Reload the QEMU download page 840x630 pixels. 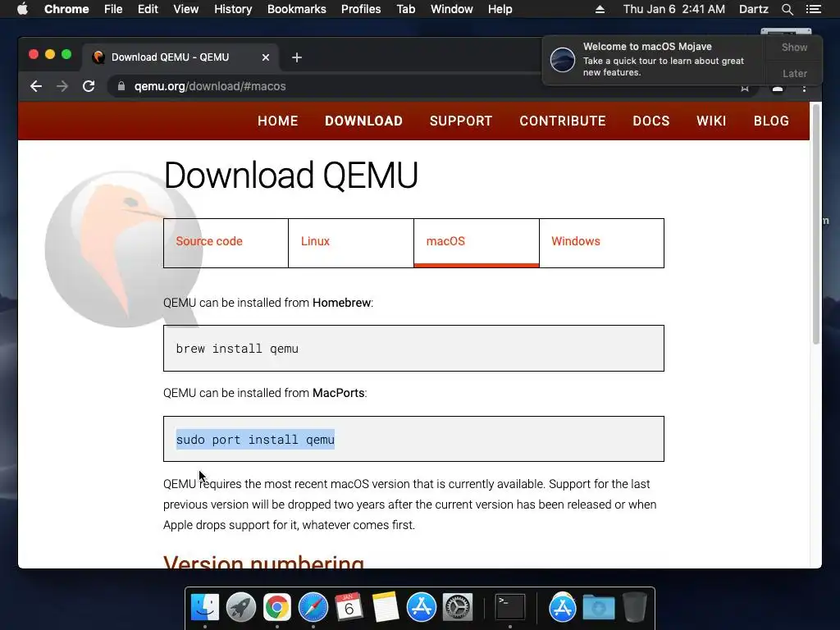(x=89, y=86)
